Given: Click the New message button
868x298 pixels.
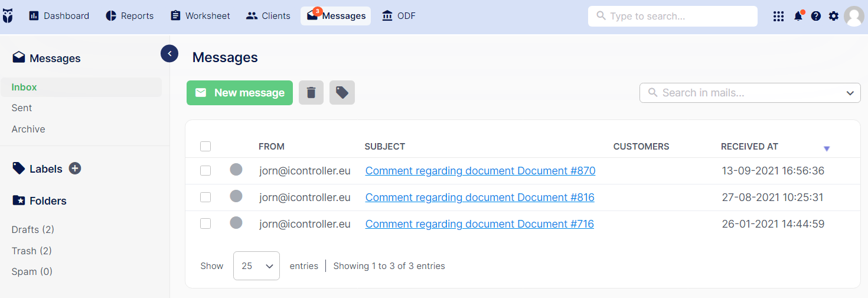Looking at the screenshot, I should pyautogui.click(x=240, y=93).
